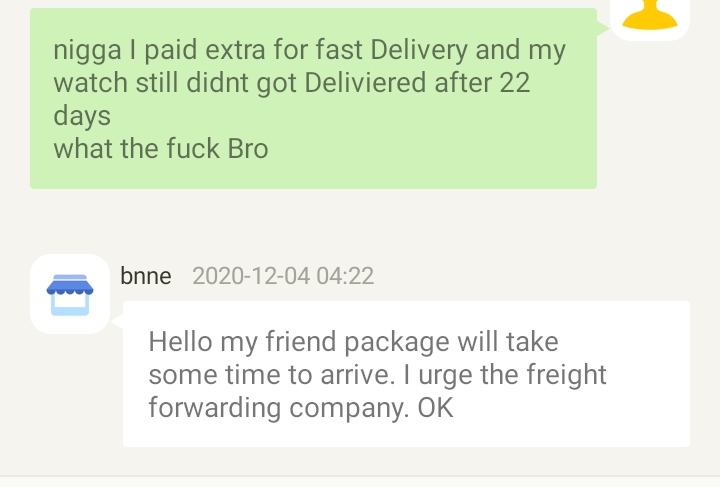720x487 pixels.
Task: Click the word "OK" in seller reply
Action: pos(436,408)
